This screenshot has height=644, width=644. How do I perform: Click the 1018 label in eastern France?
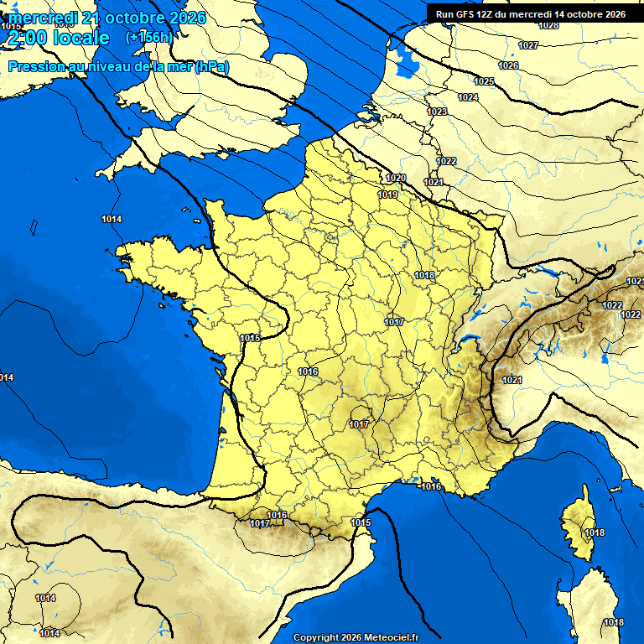click(424, 275)
